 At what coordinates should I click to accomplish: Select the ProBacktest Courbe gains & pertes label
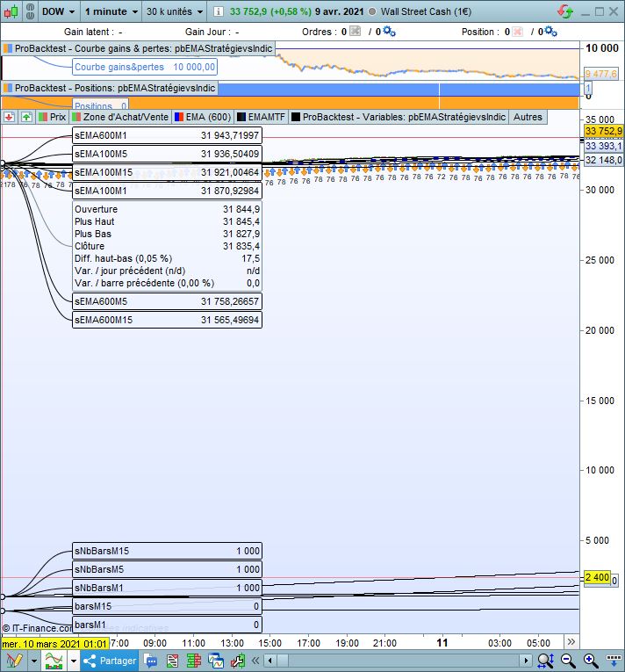(x=138, y=48)
